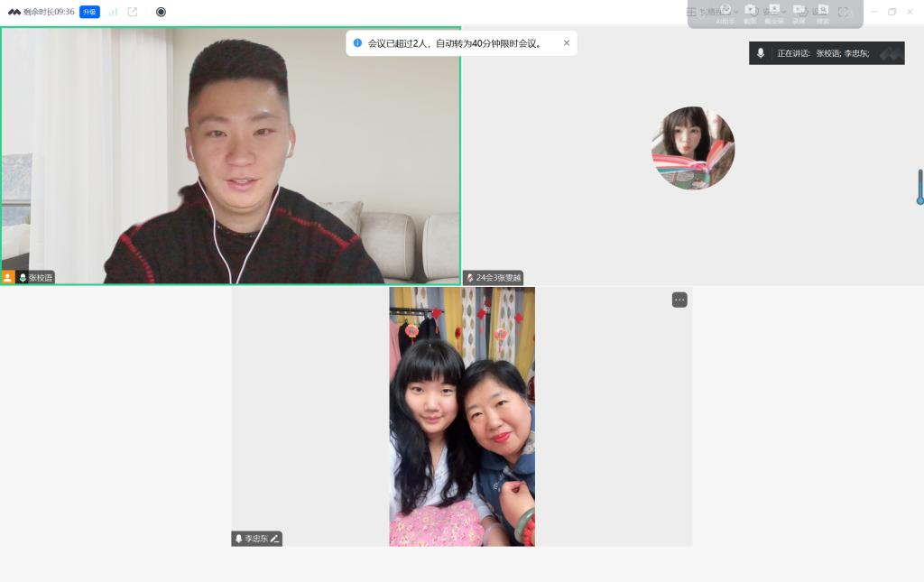This screenshot has width=924, height=582.
Task: Click microphone icon in 正在讲话 indicator
Action: pos(761,53)
